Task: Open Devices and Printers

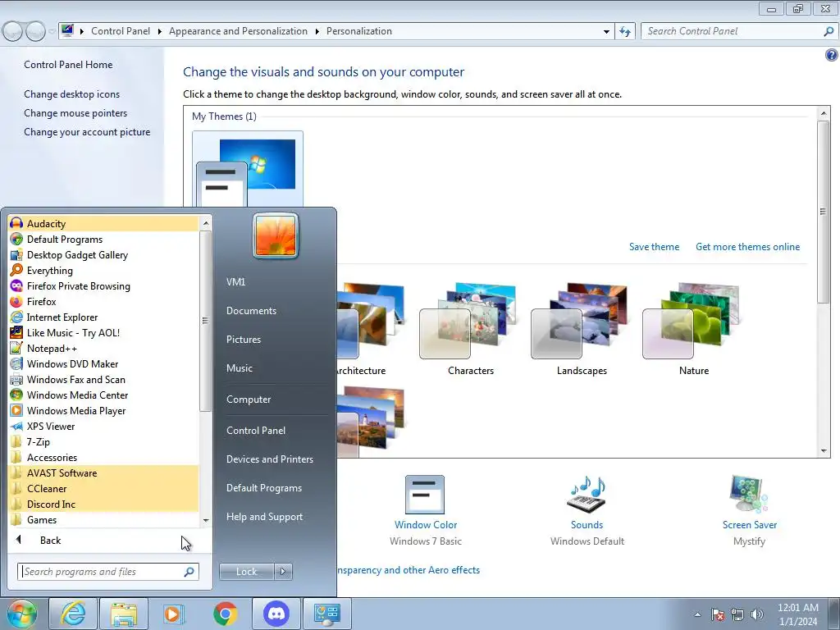Action: [269, 459]
